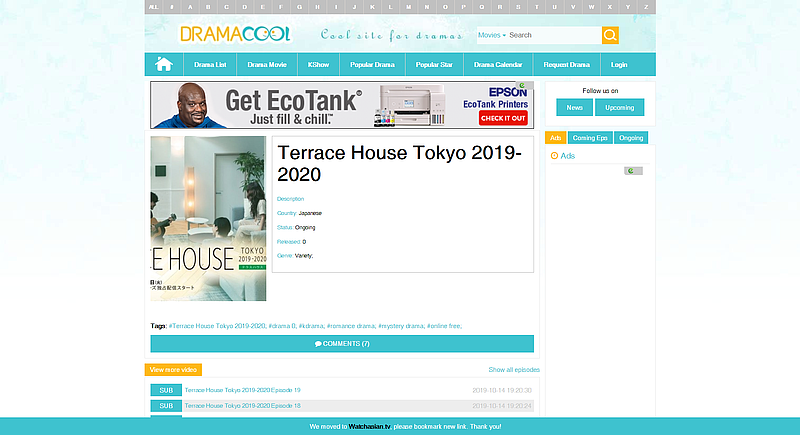Click the ad badge icon in sidebar Ads panel
Image resolution: width=800 pixels, height=435 pixels.
(x=633, y=171)
